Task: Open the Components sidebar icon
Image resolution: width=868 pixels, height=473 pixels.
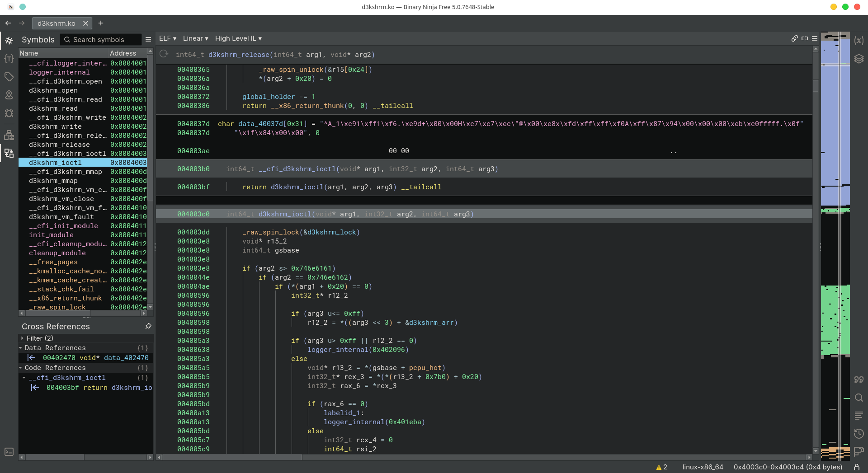Action: point(9,135)
